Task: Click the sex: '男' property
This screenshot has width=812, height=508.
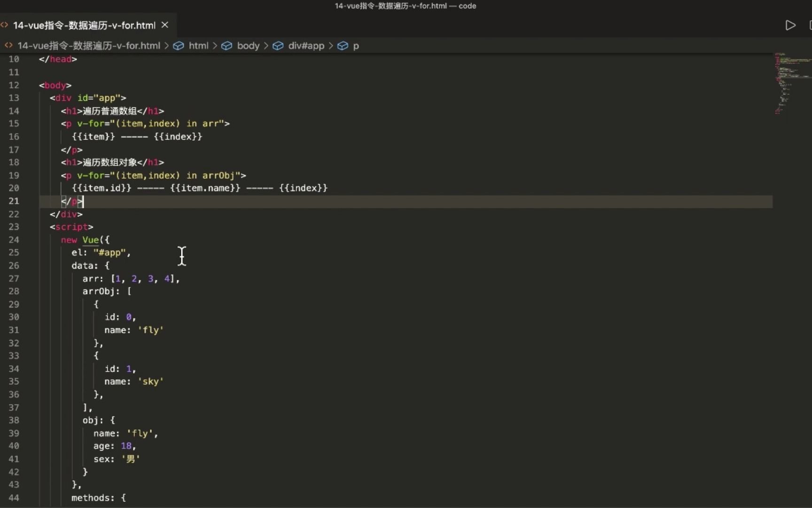Action: [117, 459]
